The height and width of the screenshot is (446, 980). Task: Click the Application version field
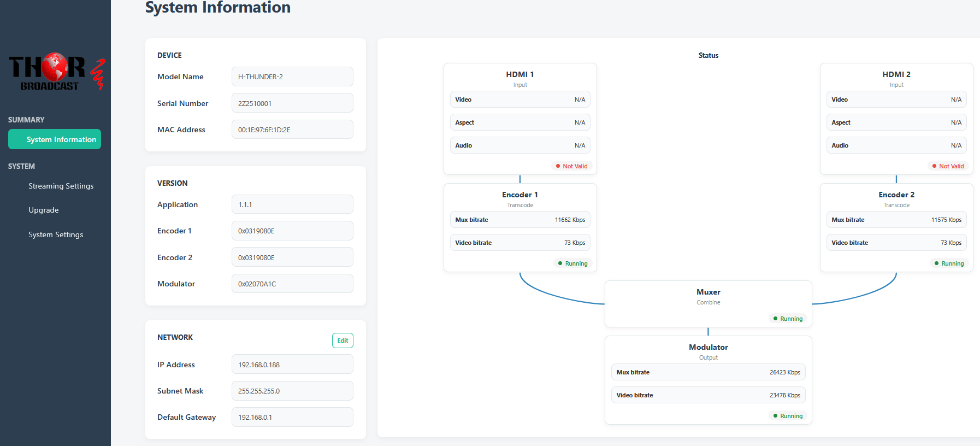coord(292,204)
